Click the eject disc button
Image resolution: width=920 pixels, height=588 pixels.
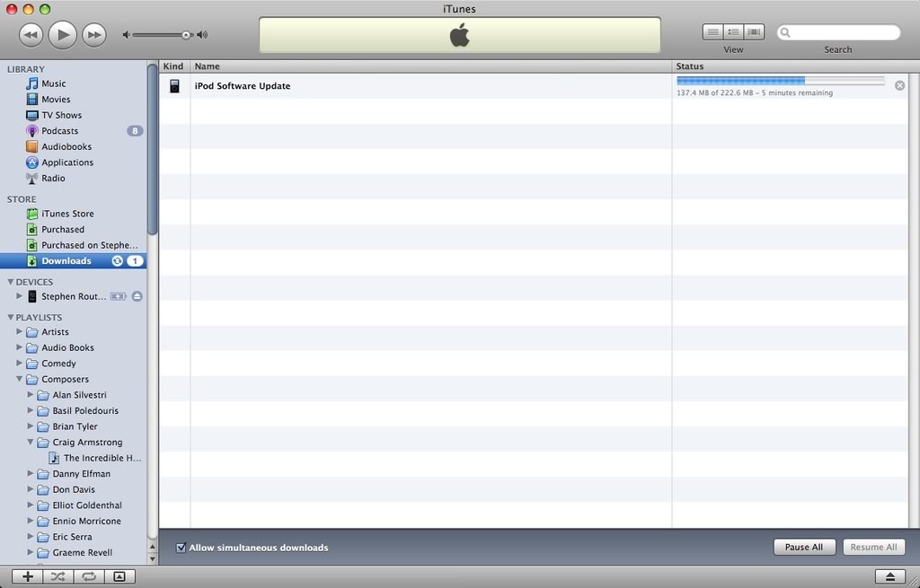[x=890, y=577]
